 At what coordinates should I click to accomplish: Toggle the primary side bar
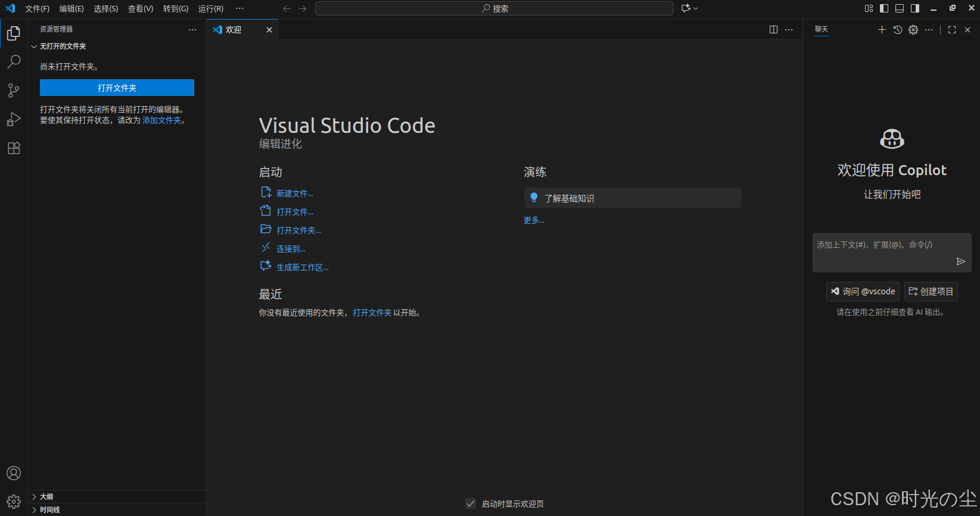coord(884,8)
